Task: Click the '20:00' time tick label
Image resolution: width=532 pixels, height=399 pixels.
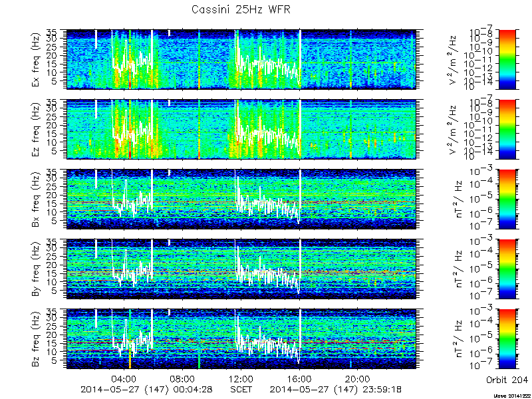Action: [358, 378]
